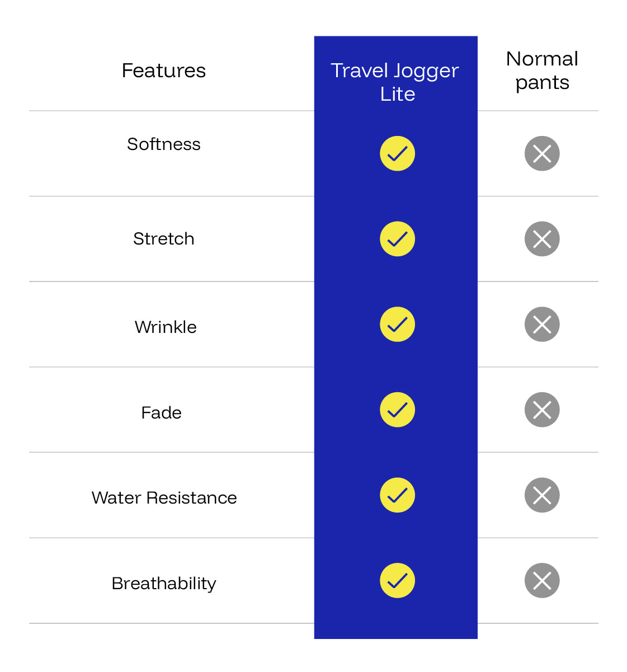Click the gray X icon for Fade

click(x=542, y=410)
